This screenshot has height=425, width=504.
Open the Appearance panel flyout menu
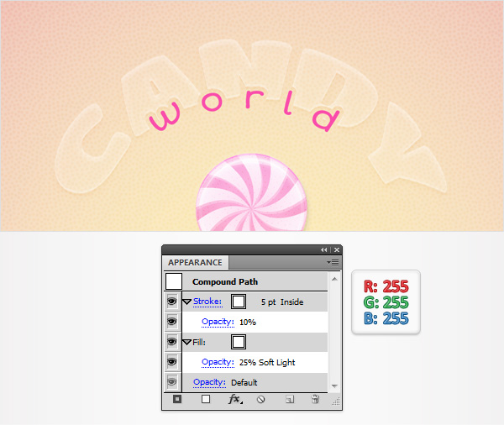(333, 263)
